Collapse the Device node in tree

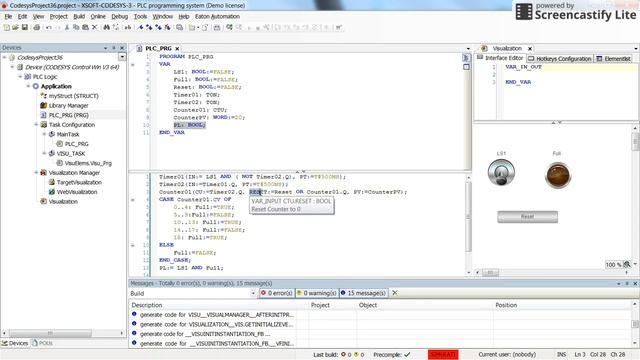tap(12, 67)
